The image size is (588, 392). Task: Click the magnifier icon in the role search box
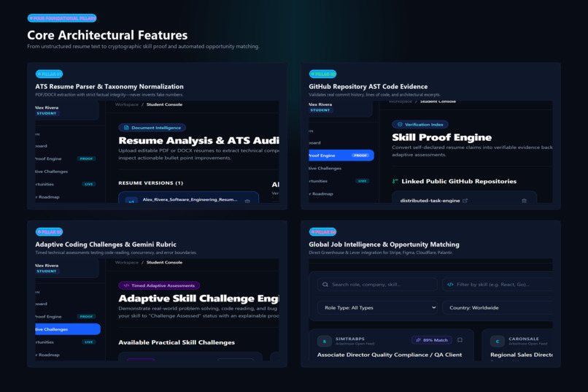click(x=325, y=285)
